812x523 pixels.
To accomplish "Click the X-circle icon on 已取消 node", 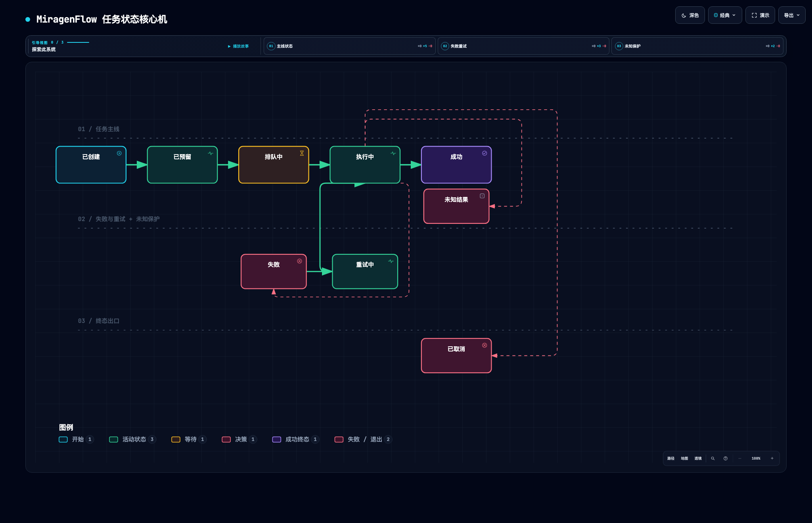I will [x=485, y=345].
